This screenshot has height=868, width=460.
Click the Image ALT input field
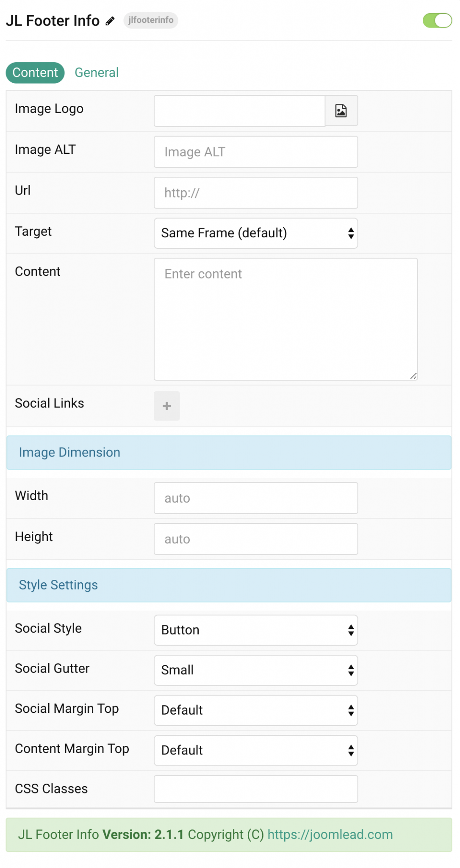[255, 151]
